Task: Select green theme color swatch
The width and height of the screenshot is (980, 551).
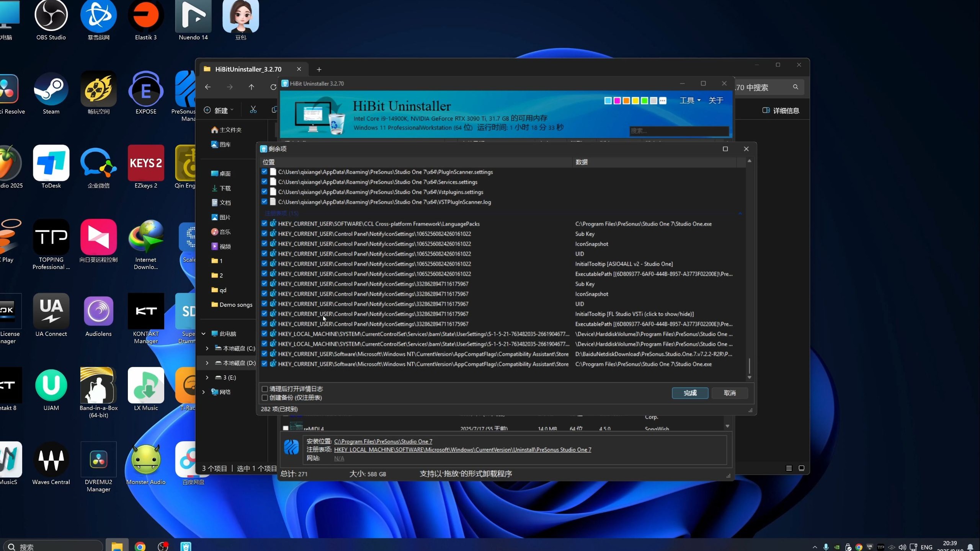Action: pyautogui.click(x=644, y=101)
